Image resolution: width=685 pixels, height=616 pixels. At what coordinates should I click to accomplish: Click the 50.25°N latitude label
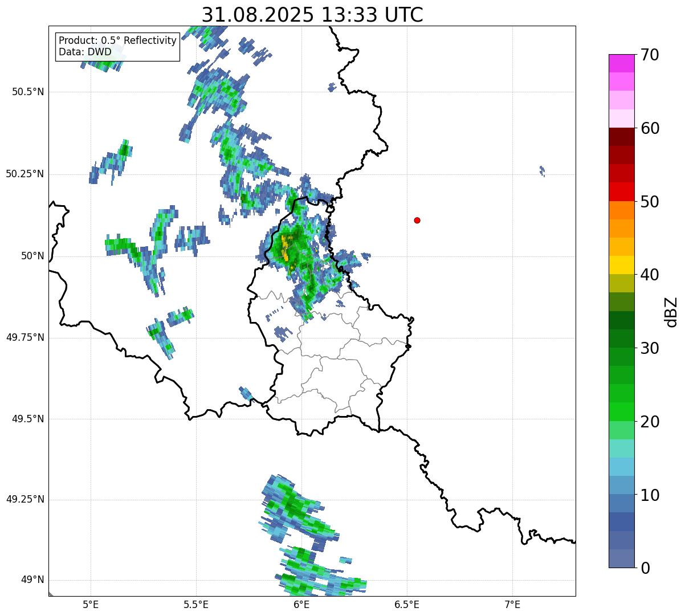(25, 174)
